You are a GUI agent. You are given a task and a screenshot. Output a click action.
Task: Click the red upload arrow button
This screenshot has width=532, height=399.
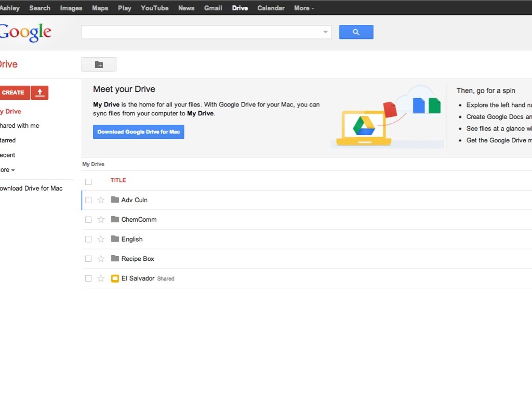(39, 92)
